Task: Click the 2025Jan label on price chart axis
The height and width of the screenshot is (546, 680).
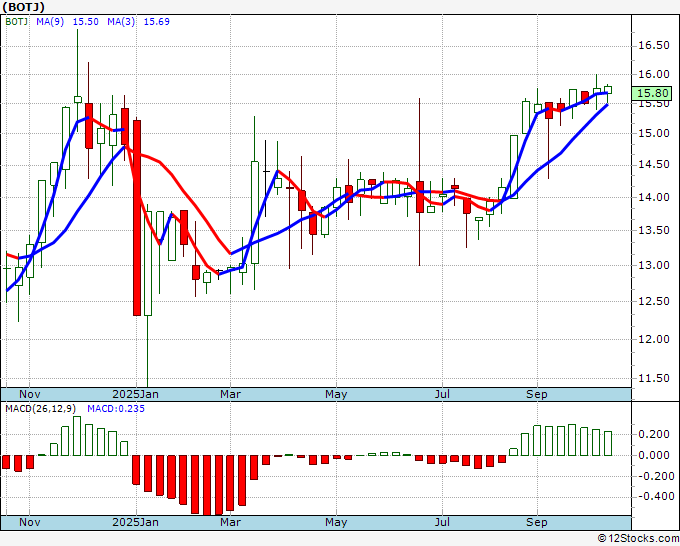Action: (135, 394)
